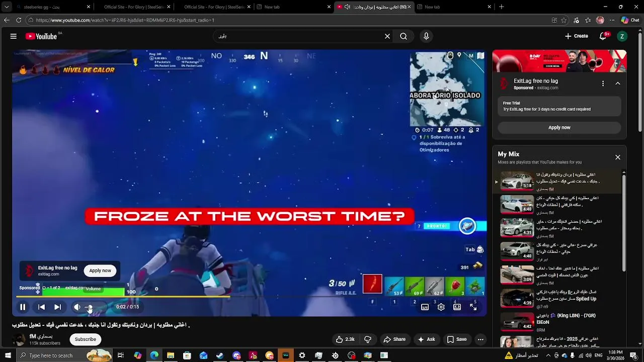Reload the current page
644x362 pixels.
19,20
